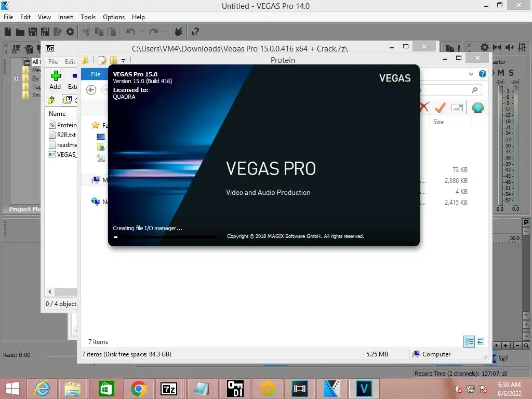Open the Edit menu in 7-Zip window
Viewport: 532px width, 399px height.
70,62
